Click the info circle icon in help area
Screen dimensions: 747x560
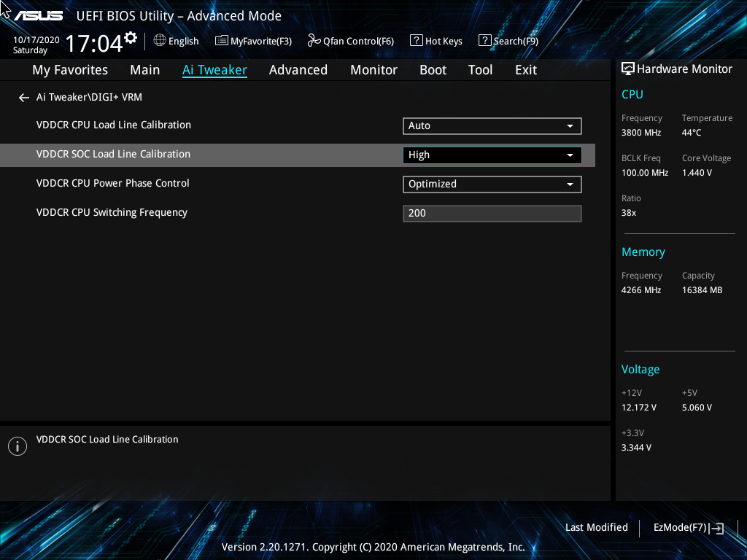coord(18,446)
